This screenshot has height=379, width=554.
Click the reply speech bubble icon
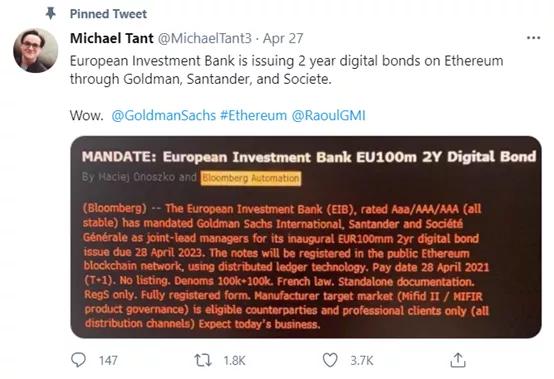78,360
